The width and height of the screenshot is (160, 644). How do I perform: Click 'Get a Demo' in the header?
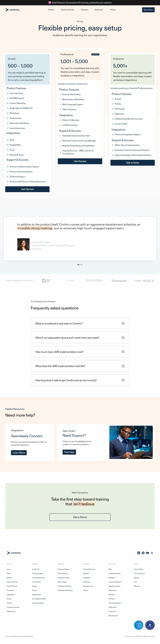pyautogui.click(x=148, y=10)
